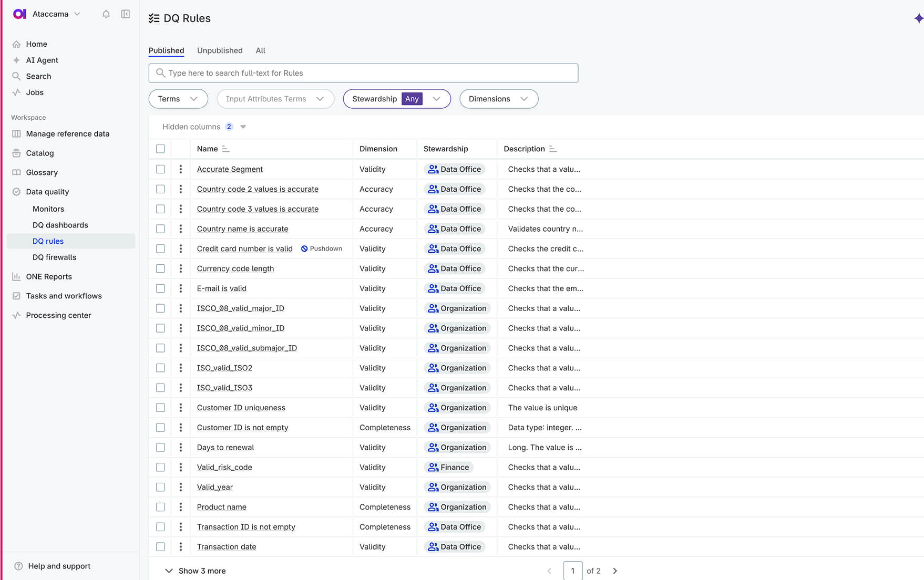The height and width of the screenshot is (580, 924).
Task: Open the AI sparkle assistant icon
Action: [918, 18]
